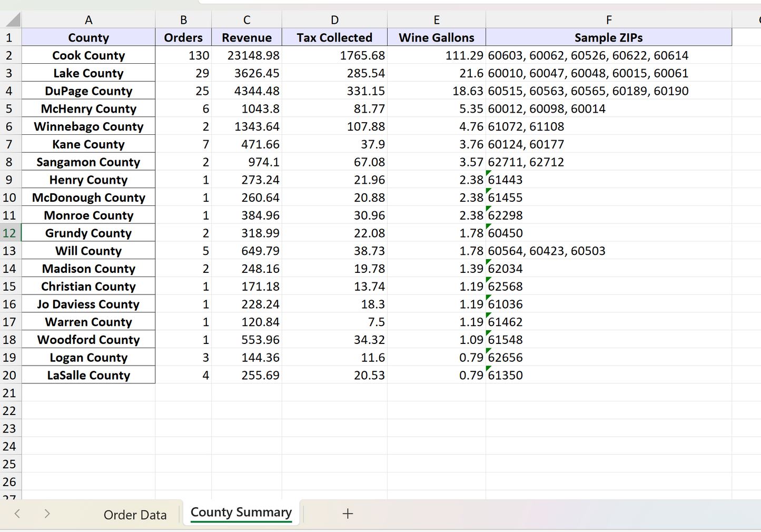The image size is (761, 532).
Task: Click the Revenue header cell
Action: (x=246, y=37)
